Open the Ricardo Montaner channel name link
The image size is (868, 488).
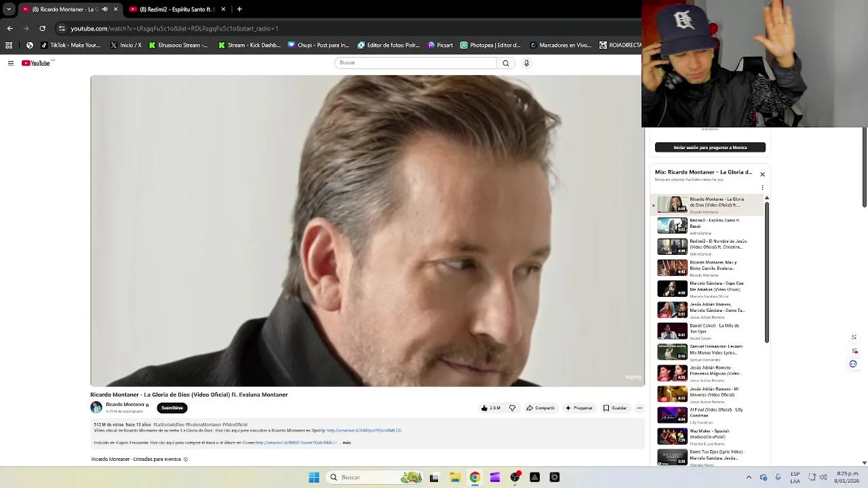[x=125, y=405]
